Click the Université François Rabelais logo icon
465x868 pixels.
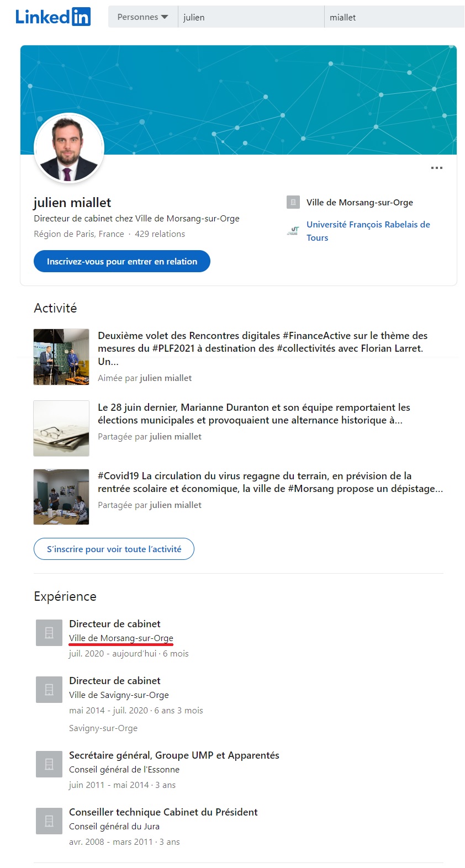[293, 231]
